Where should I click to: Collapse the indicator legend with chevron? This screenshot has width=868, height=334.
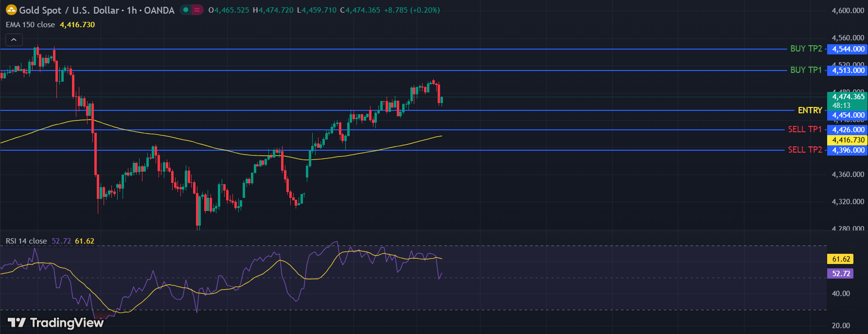coord(14,40)
